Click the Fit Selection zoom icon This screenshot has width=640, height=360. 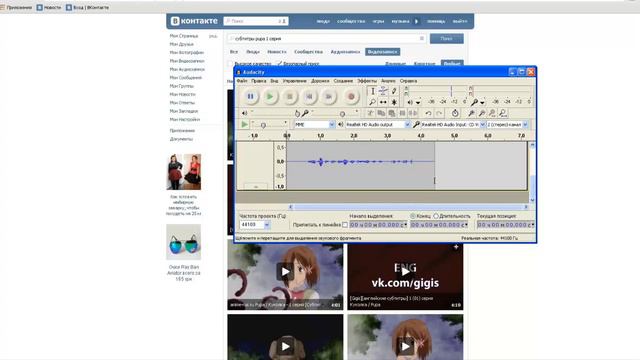[x=492, y=113]
